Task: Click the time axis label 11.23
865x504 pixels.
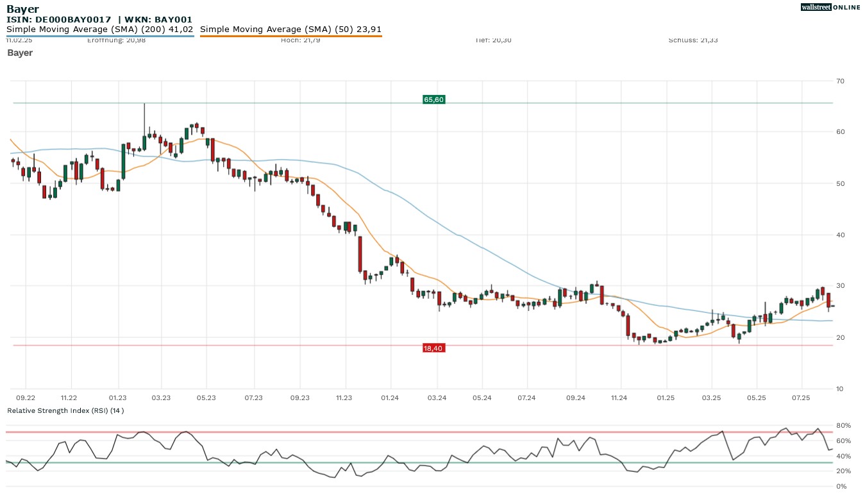Action: (x=344, y=398)
